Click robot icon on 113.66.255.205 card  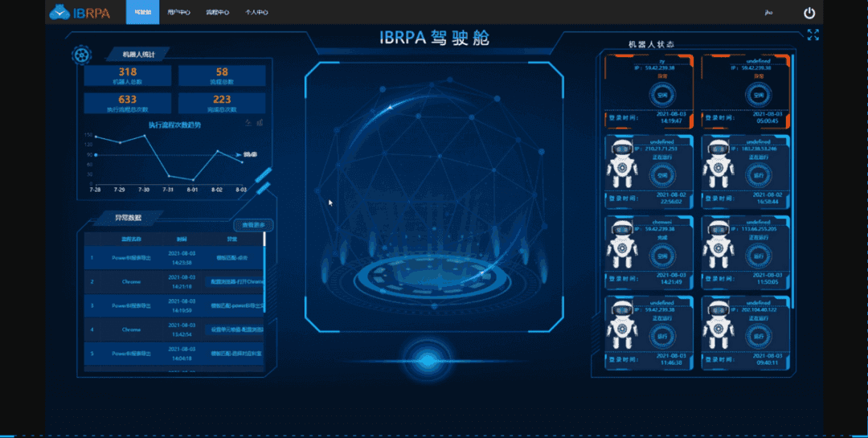pos(718,244)
